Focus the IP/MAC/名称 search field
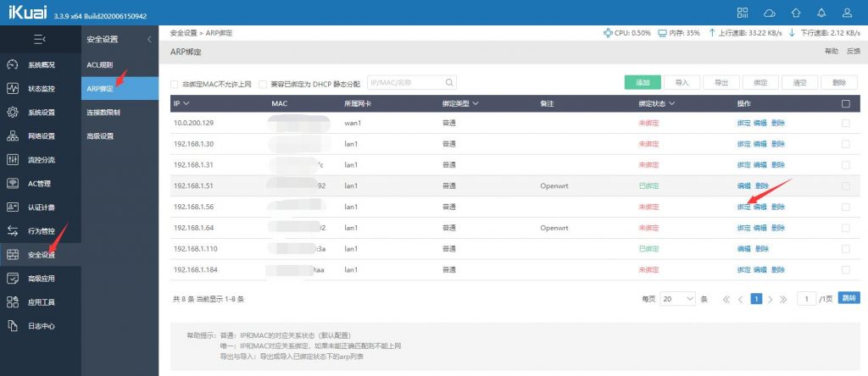The height and width of the screenshot is (376, 868). coord(412,83)
